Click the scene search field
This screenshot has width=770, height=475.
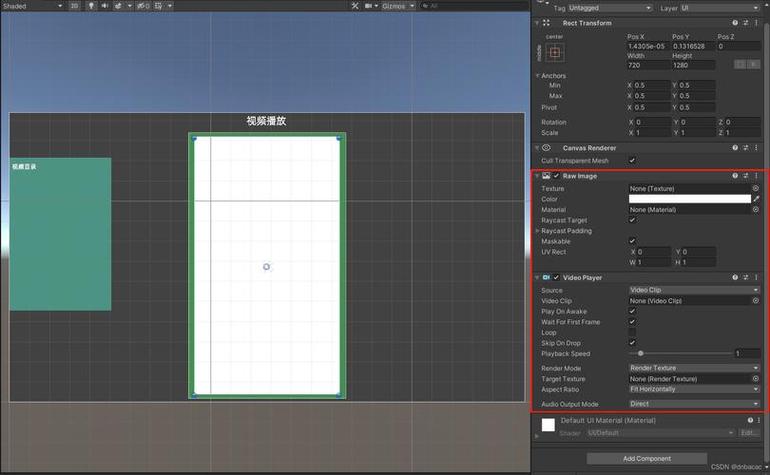(x=474, y=6)
